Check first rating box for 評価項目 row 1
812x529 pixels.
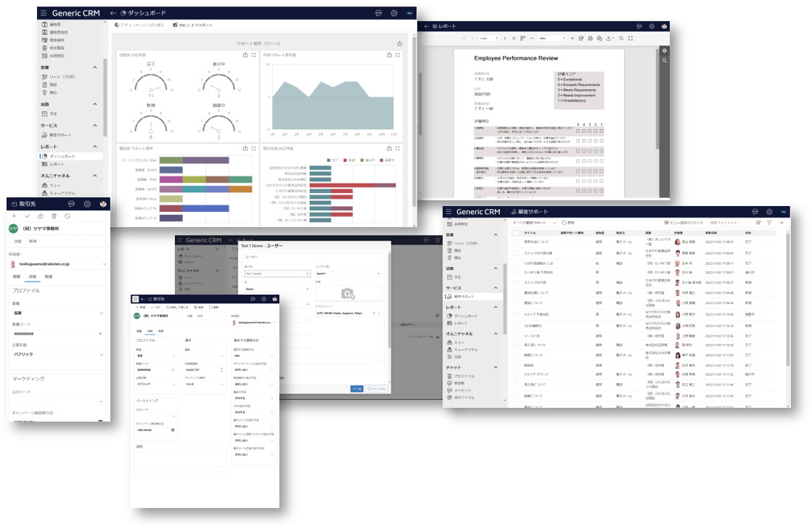578,131
